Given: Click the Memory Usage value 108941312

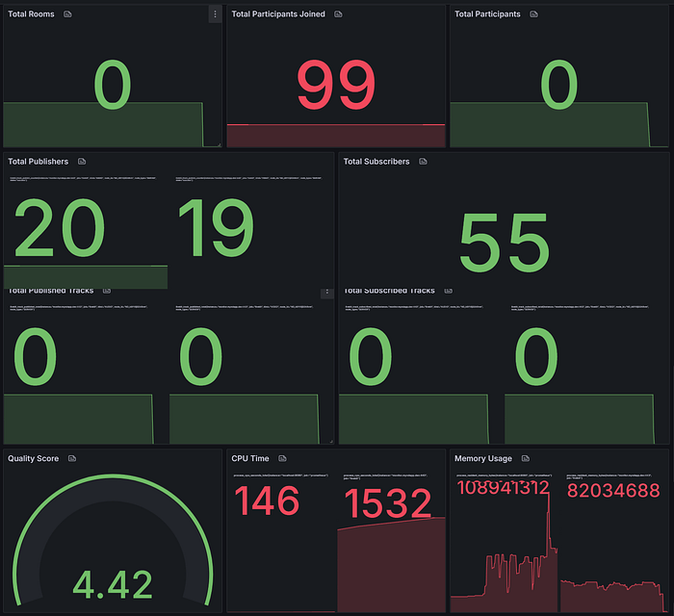Looking at the screenshot, I should [x=503, y=488].
